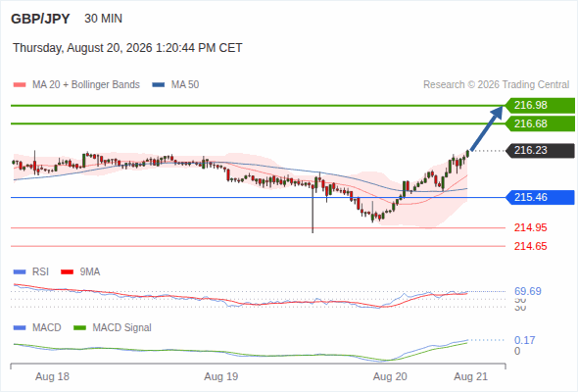The image size is (578, 392).
Task: Click the blue MACD legend swatch
Action: (x=20, y=328)
